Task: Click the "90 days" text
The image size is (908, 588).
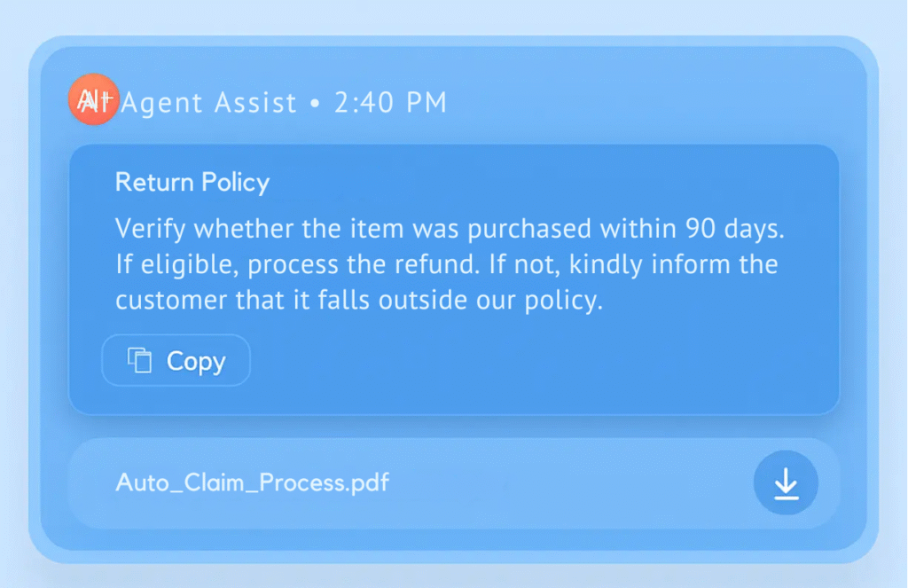Action: point(734,229)
